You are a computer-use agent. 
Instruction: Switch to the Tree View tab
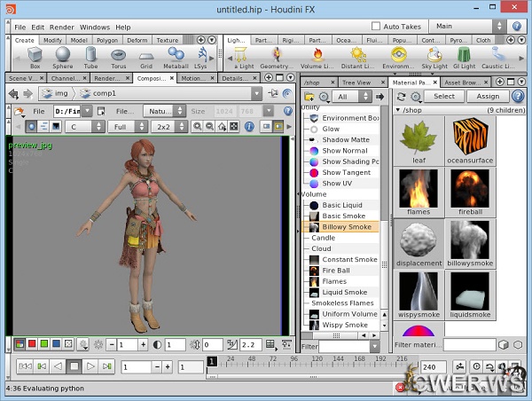[x=360, y=83]
